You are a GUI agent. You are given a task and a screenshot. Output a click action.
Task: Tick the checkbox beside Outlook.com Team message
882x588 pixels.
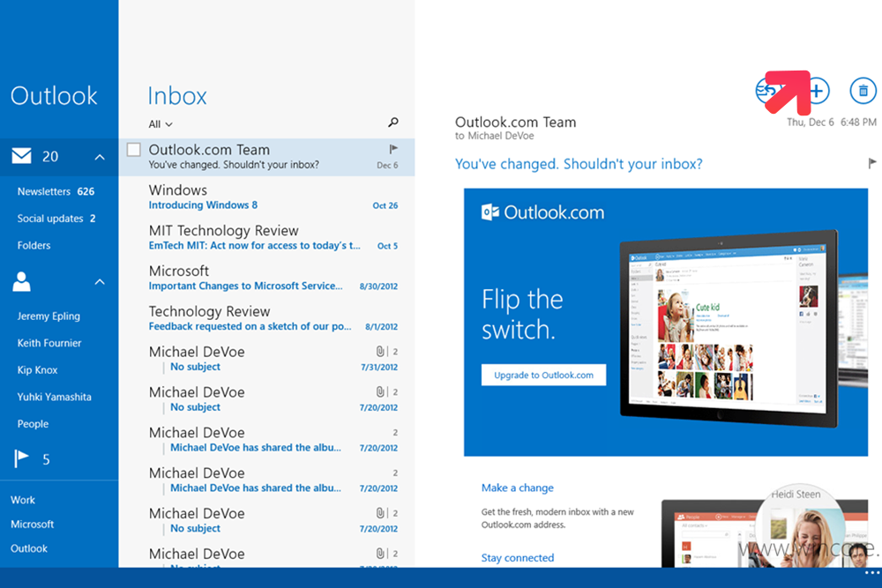click(x=134, y=150)
